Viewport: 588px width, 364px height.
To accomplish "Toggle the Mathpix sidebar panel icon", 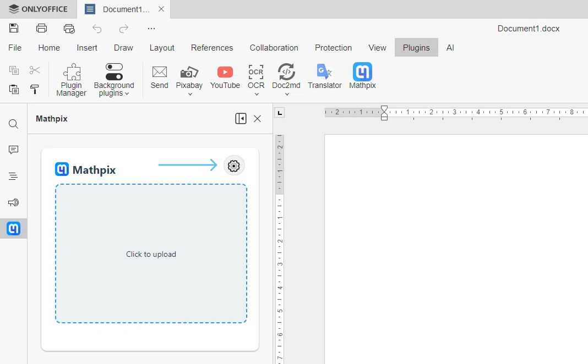I will 14,228.
